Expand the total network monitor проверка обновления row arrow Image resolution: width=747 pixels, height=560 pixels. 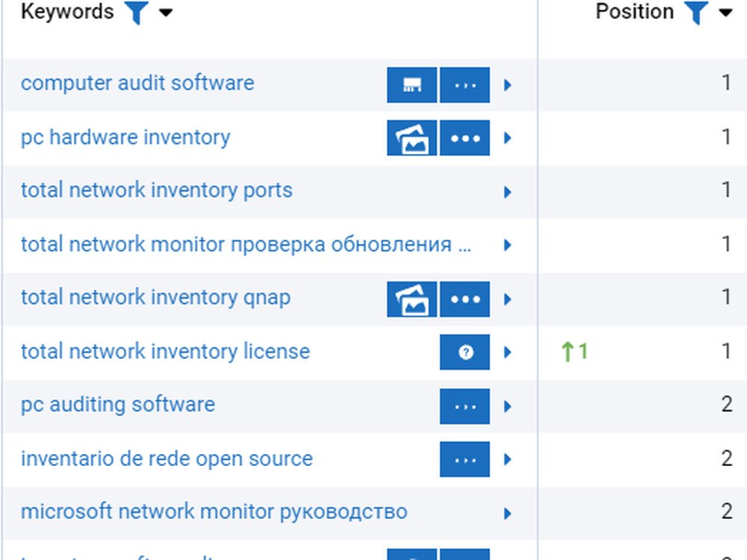pyautogui.click(x=508, y=245)
